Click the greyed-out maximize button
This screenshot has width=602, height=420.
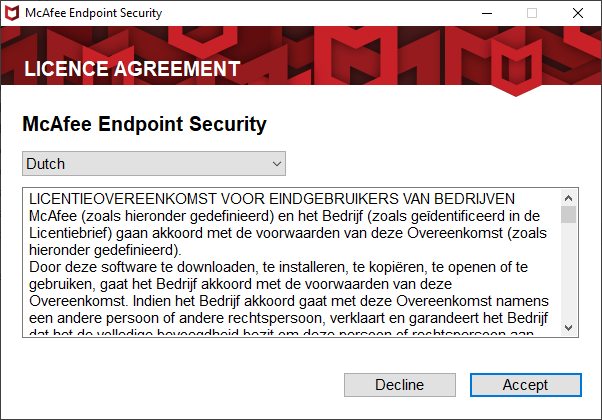(x=532, y=13)
